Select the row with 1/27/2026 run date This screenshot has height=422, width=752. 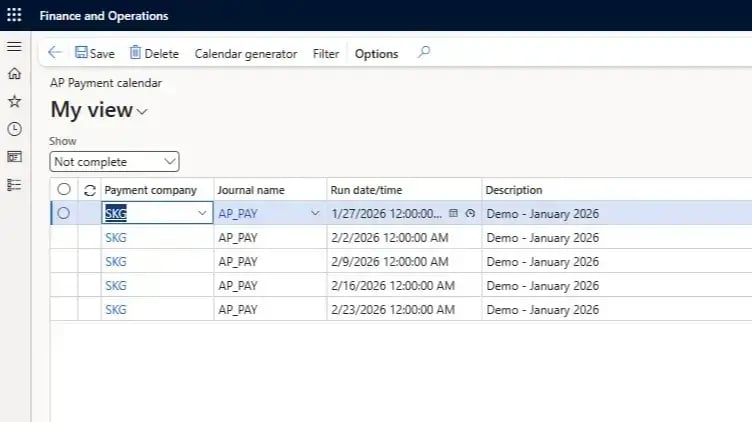pyautogui.click(x=63, y=213)
